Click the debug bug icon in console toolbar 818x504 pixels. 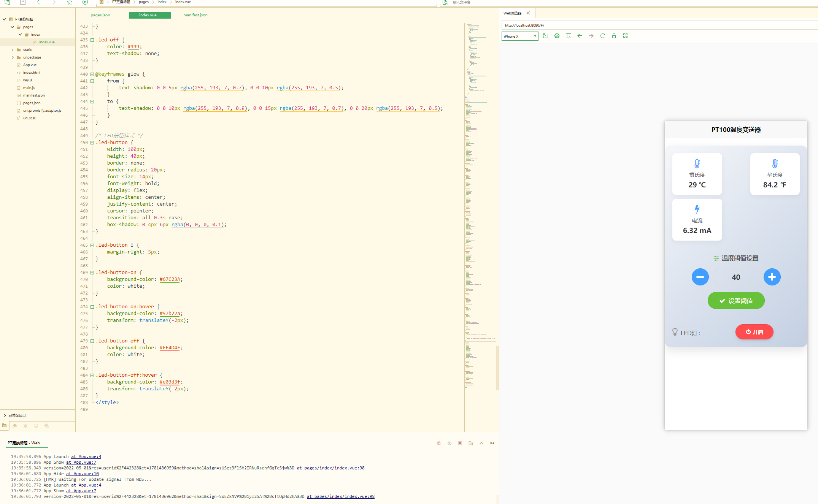438,443
